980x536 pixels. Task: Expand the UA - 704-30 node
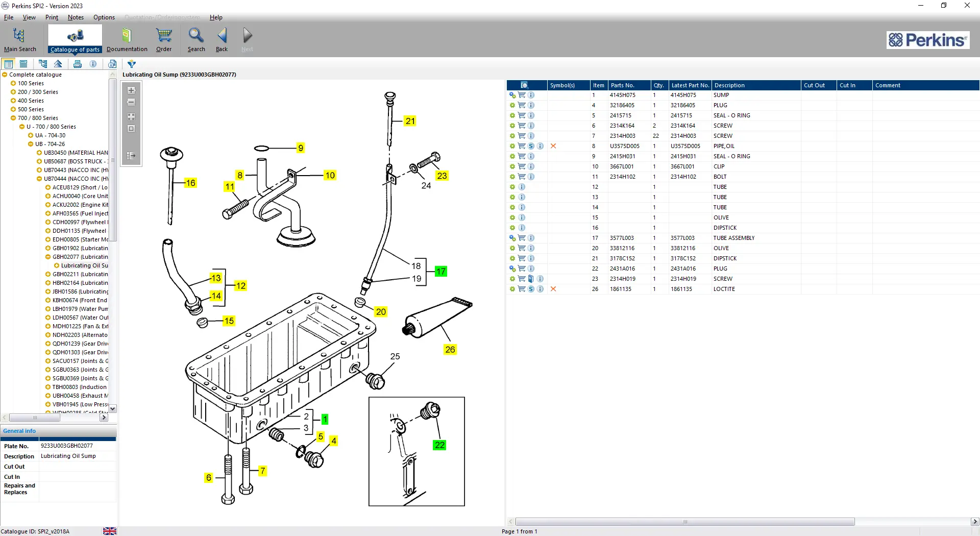pyautogui.click(x=31, y=135)
